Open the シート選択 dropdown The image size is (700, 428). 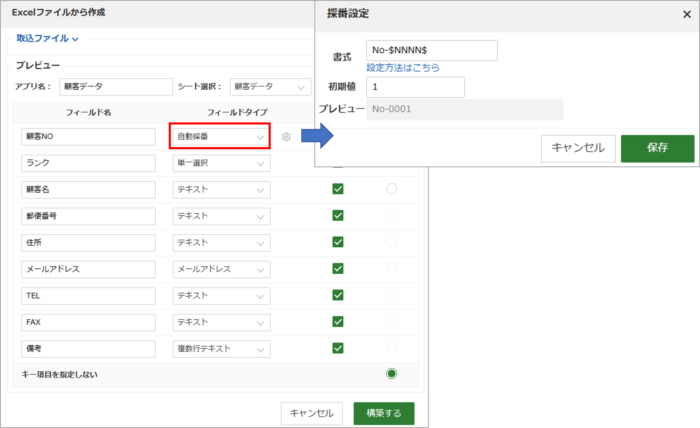pos(270,87)
